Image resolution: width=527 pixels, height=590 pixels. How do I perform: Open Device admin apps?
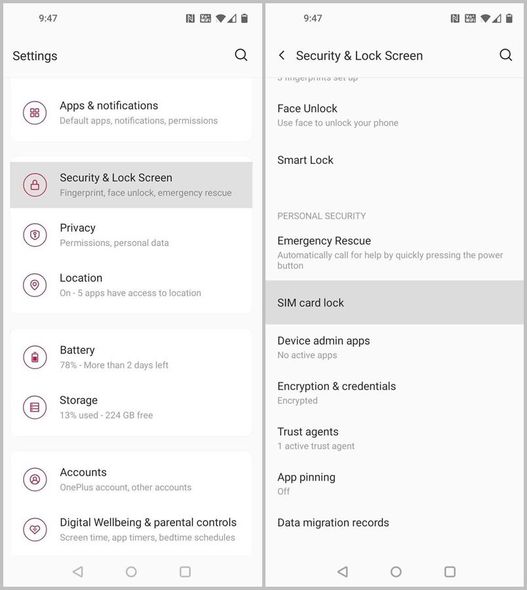(x=395, y=347)
